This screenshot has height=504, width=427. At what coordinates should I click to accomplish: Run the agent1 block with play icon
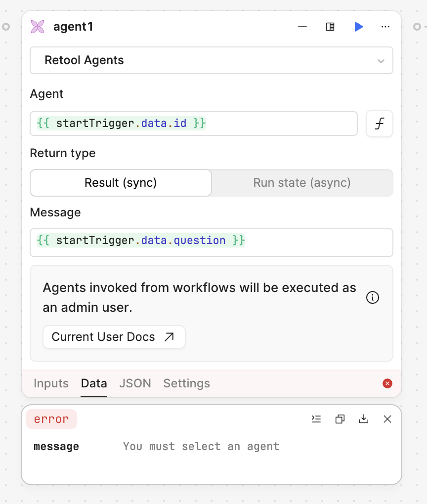[x=359, y=27]
